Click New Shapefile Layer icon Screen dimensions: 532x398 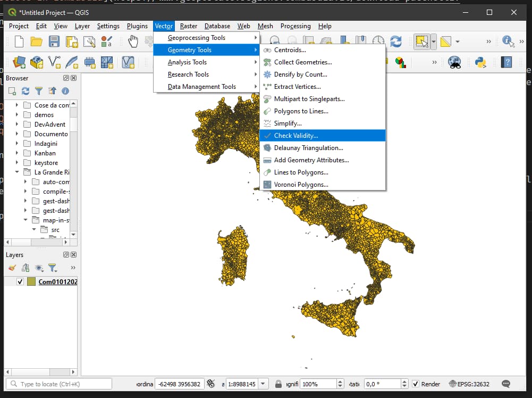point(54,62)
